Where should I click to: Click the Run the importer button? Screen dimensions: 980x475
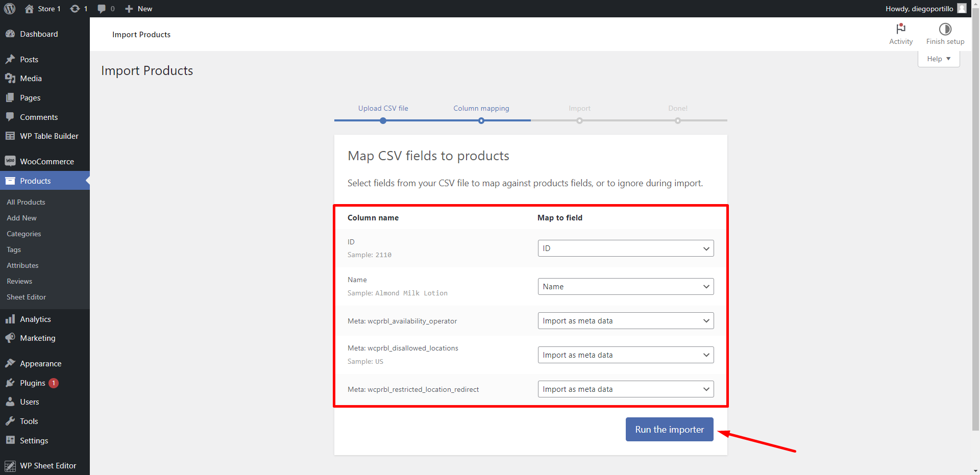click(x=669, y=430)
